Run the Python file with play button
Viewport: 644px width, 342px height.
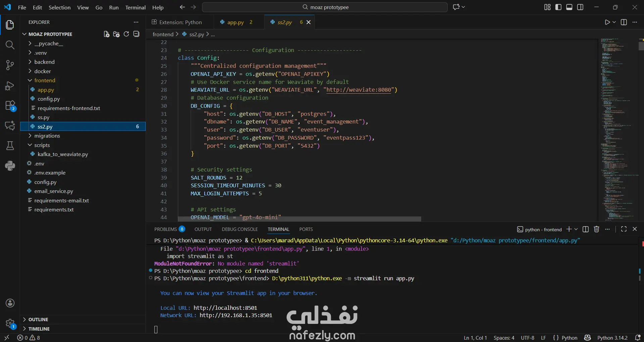(x=607, y=22)
